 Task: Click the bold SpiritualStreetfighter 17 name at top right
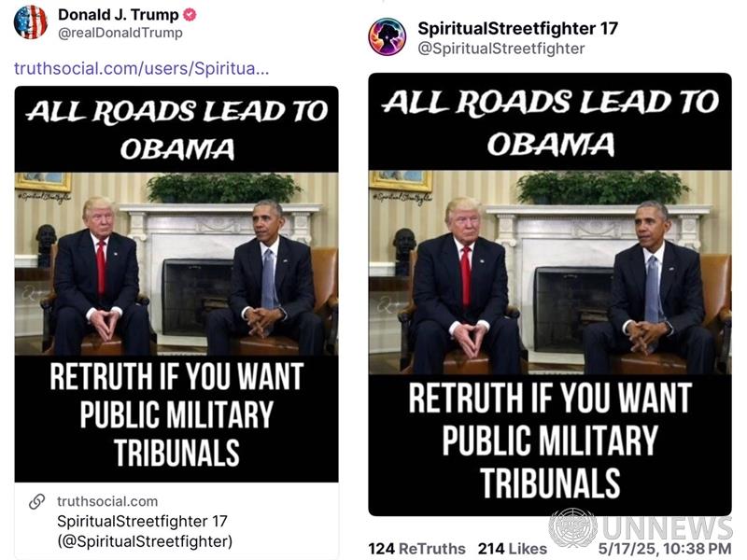518,29
